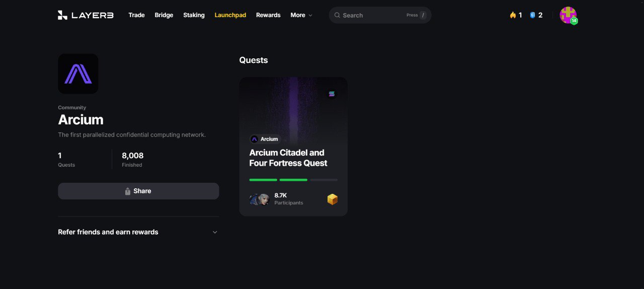644x289 pixels.
Task: Click the small Arcium badge on quest card
Action: (265, 139)
